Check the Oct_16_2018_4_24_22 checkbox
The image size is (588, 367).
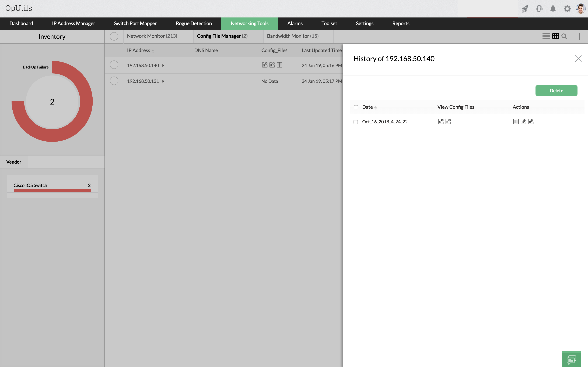coord(356,122)
